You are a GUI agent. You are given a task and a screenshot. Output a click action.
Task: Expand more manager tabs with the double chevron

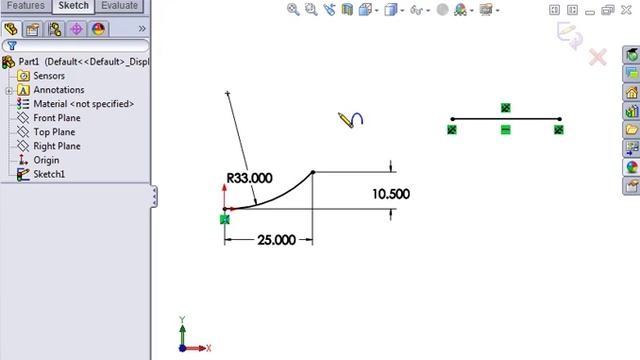click(x=142, y=29)
